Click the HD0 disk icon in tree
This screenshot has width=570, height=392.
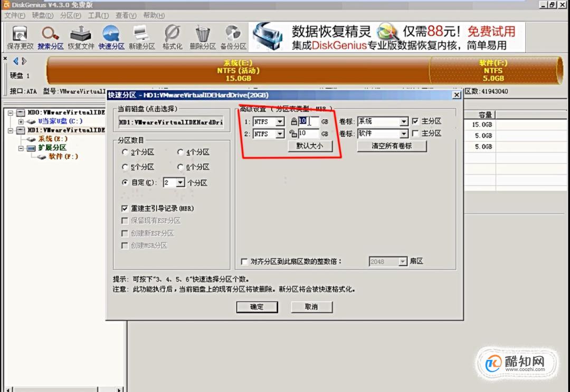21,112
